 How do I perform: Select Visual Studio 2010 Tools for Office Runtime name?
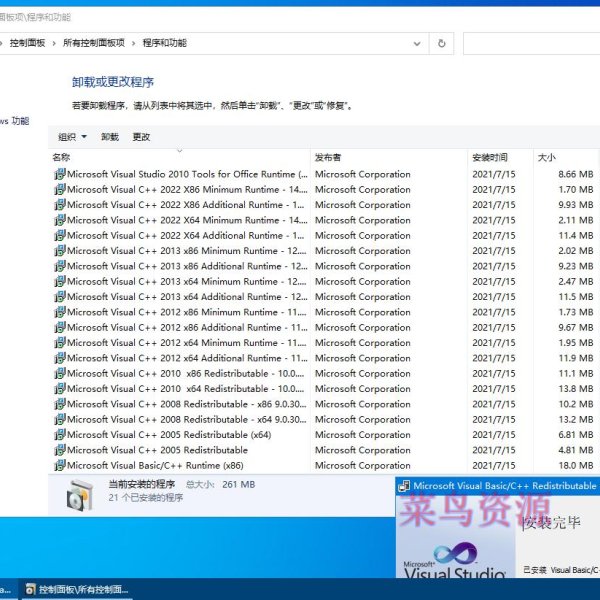(188, 174)
